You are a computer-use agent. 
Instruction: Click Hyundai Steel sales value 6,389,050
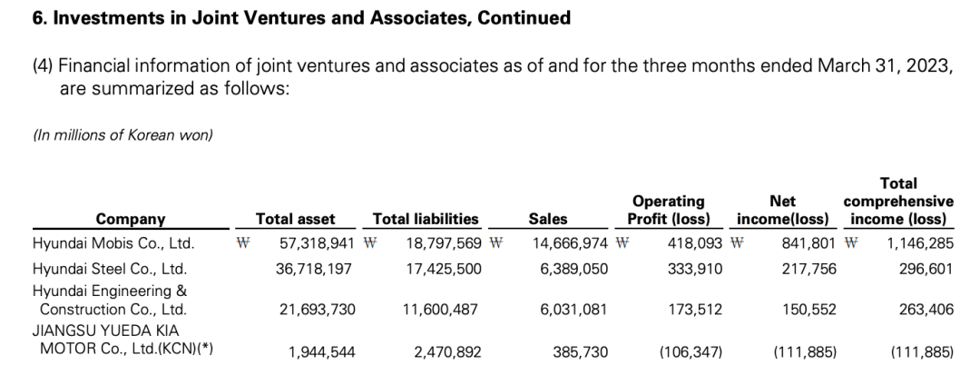(573, 270)
